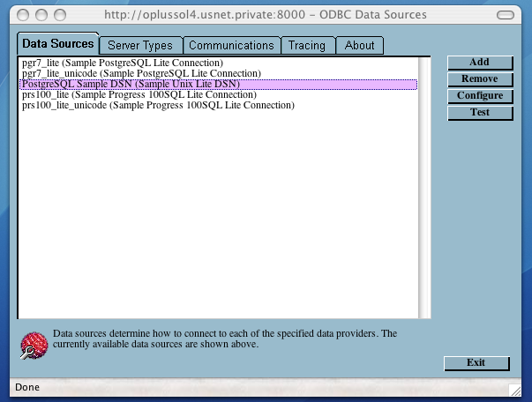Click the red globe data source icon
532x402 pixels.
[33, 346]
